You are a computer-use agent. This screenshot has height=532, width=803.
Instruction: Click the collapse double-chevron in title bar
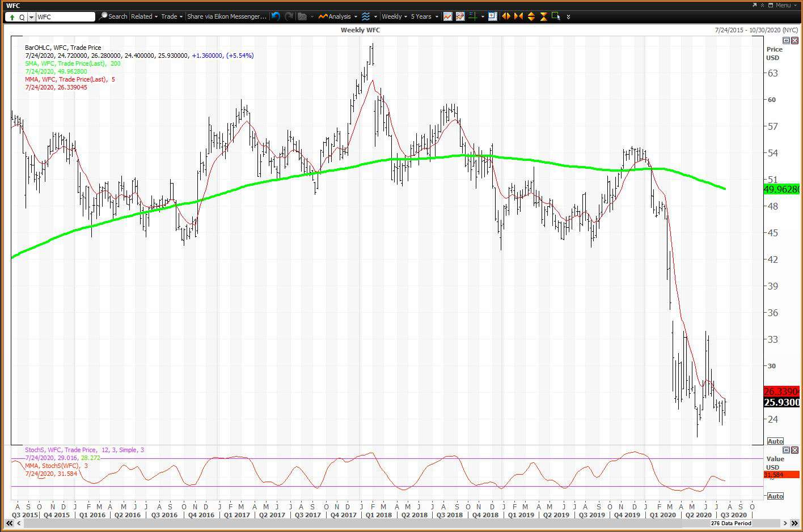[x=763, y=5]
